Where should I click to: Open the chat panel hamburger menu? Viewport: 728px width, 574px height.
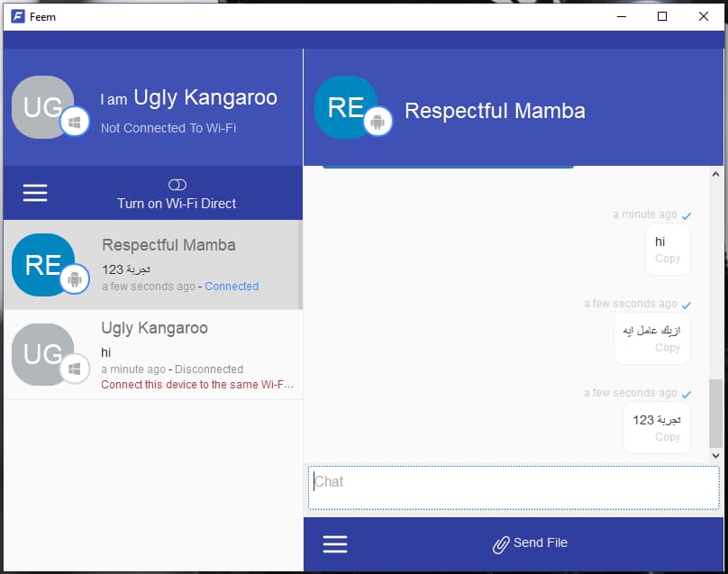click(x=335, y=544)
